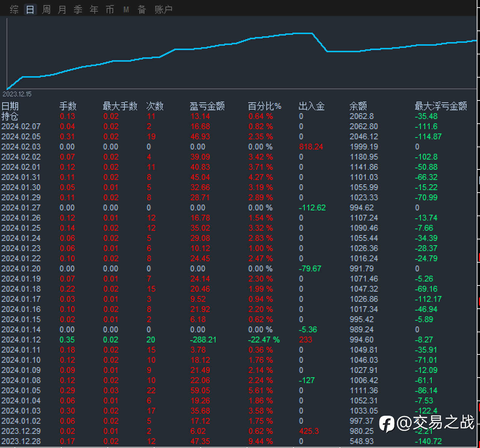Click the 出入金 column header
The image size is (480, 448).
coord(312,106)
